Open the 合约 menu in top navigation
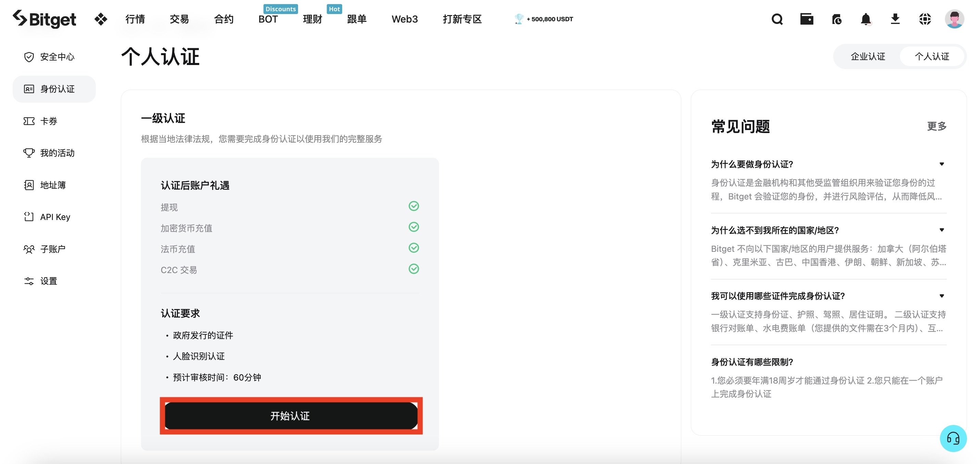 point(223,19)
